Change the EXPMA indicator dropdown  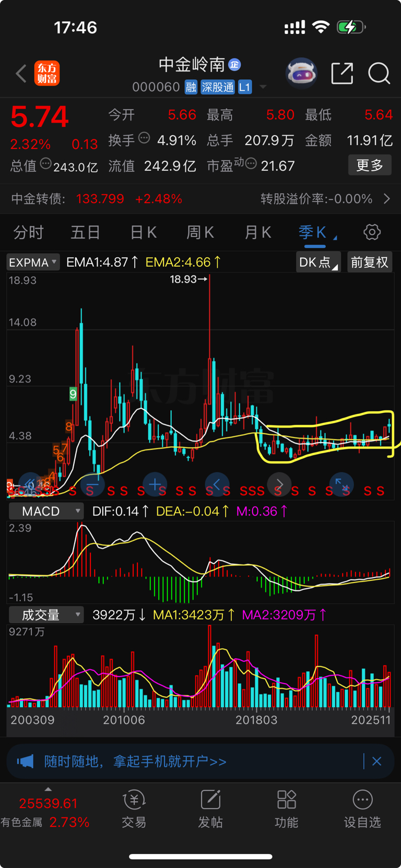point(33,262)
